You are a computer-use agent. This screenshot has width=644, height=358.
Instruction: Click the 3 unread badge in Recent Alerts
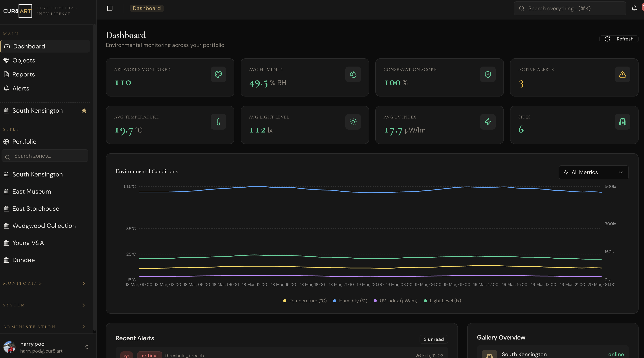tap(434, 339)
